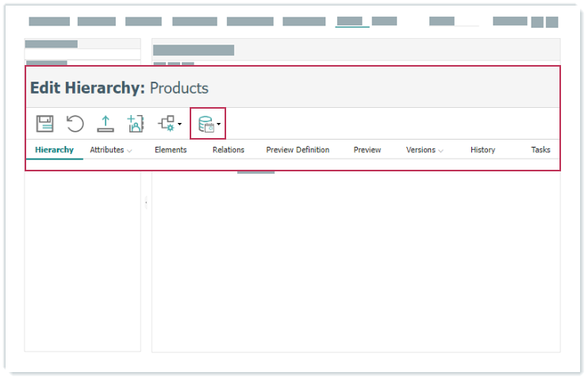The width and height of the screenshot is (588, 380).
Task: Click the Save floppy disk icon
Action: pyautogui.click(x=44, y=124)
